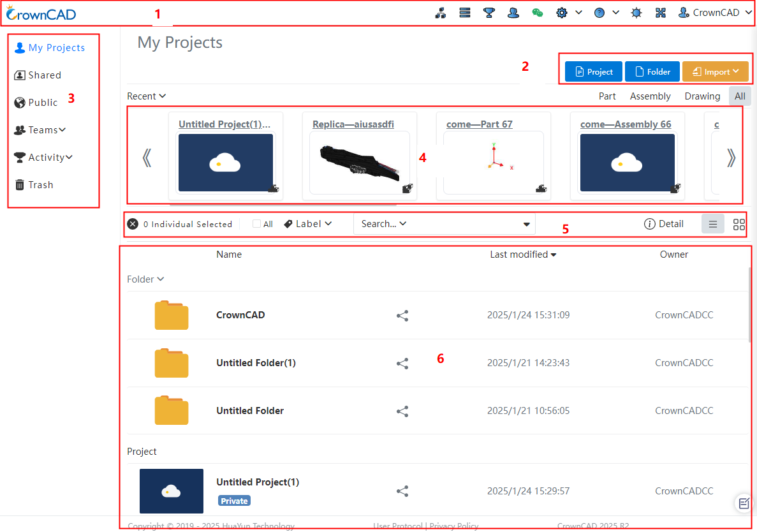Click the fullscreen expand icon in header
The height and width of the screenshot is (532, 757).
[661, 13]
